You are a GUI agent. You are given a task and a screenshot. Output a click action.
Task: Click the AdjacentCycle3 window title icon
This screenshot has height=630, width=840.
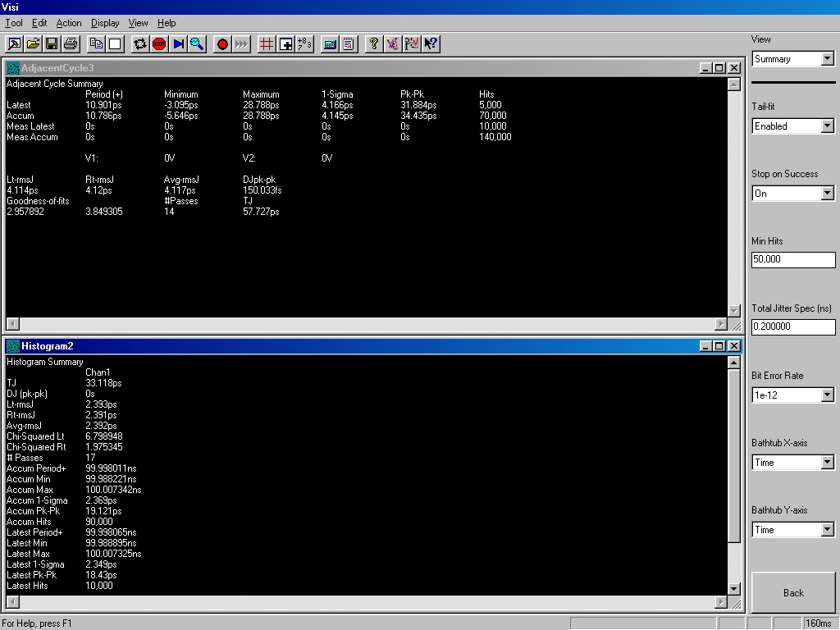(x=13, y=68)
